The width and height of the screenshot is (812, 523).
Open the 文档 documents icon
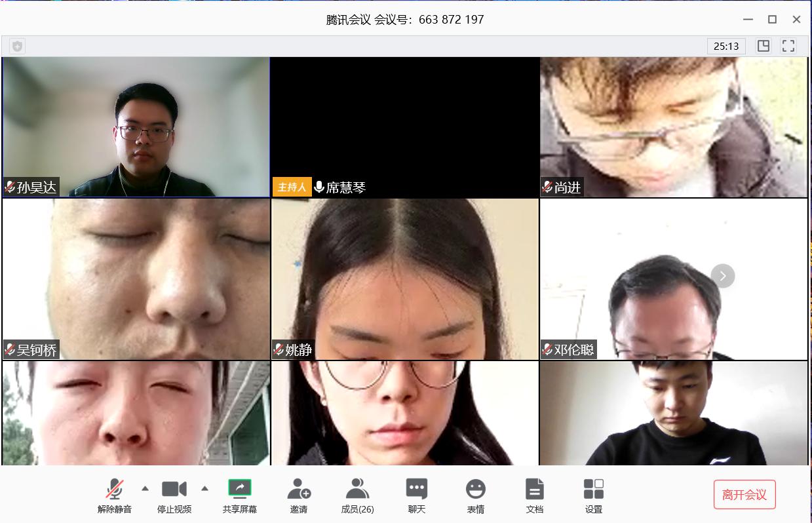tap(535, 495)
